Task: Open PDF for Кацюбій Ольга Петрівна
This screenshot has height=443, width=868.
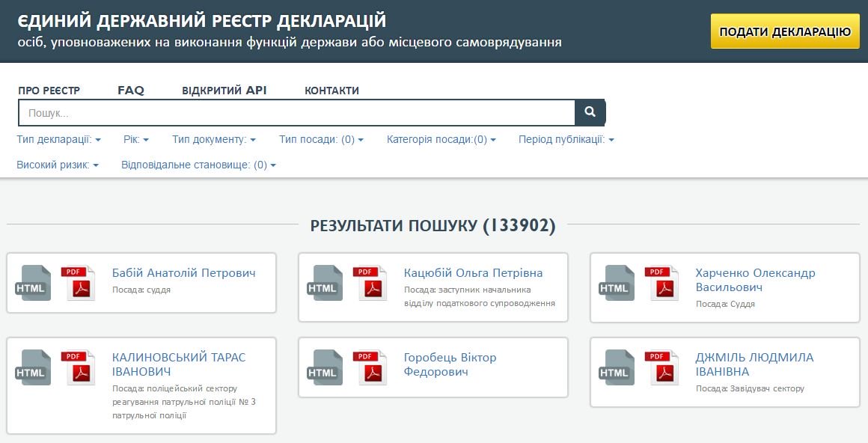Action: pyautogui.click(x=370, y=283)
